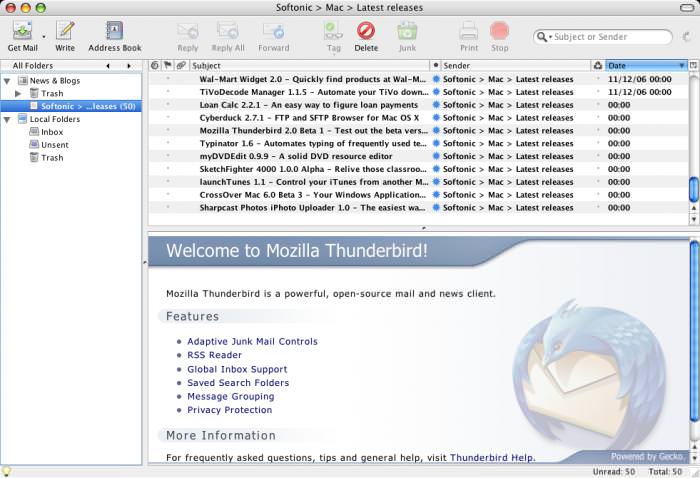Open the Get Mail dropdown arrow
This screenshot has height=478, width=700.
coord(44,37)
